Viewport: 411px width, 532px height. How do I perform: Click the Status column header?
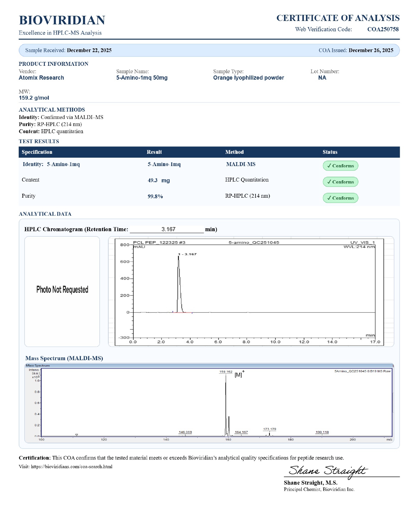tap(330, 152)
